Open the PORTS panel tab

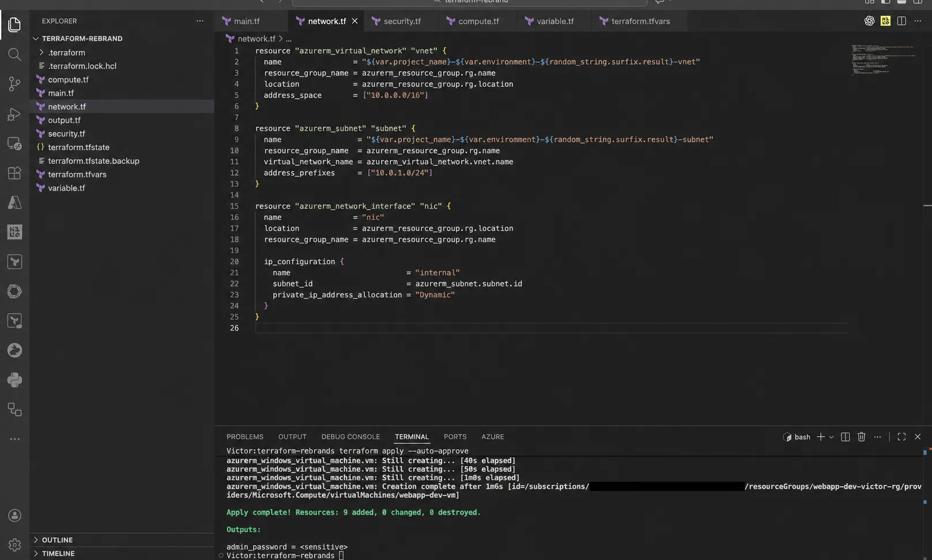tap(455, 437)
